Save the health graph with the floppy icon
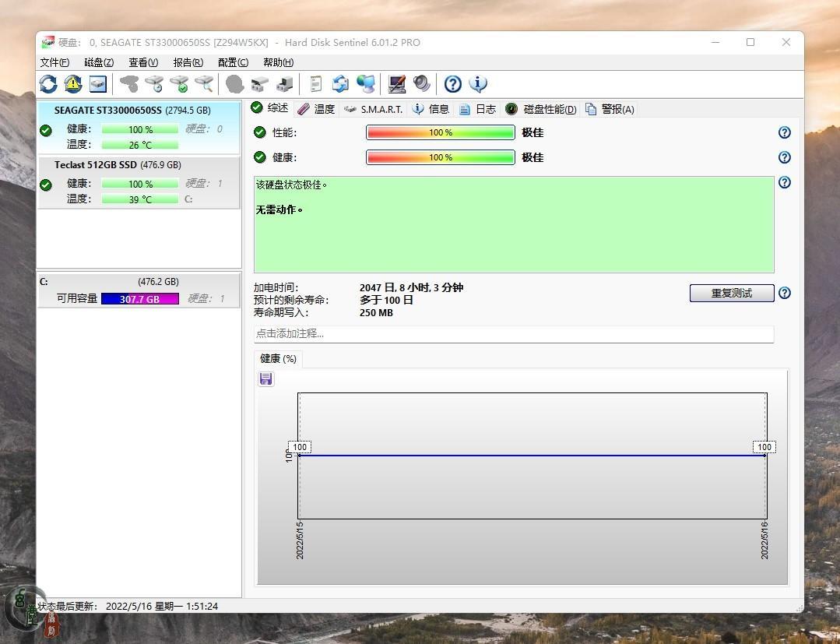The width and height of the screenshot is (840, 644). (x=266, y=378)
